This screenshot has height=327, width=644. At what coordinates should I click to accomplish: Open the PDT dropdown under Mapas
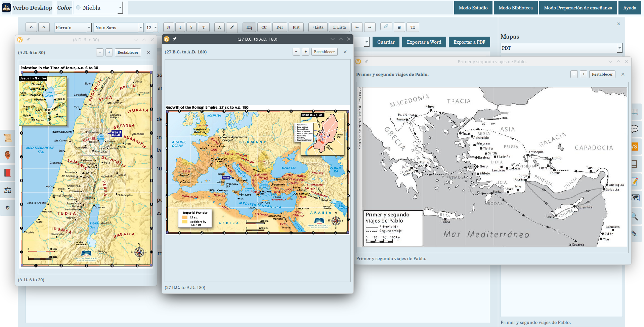pos(561,48)
